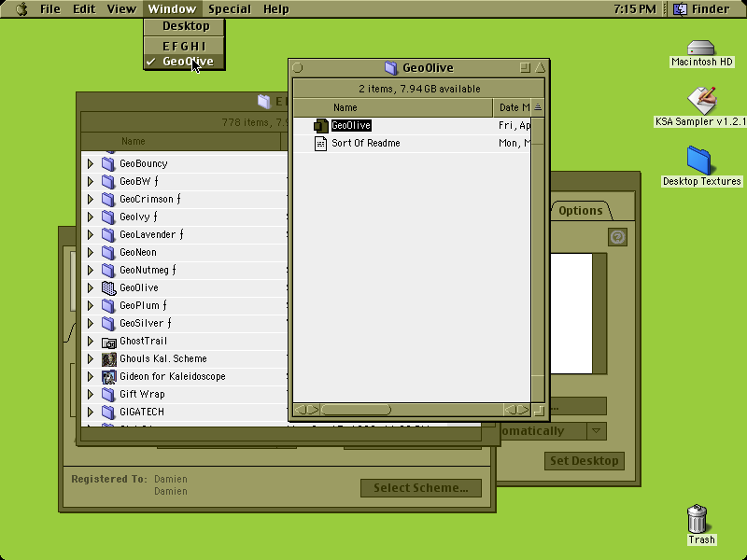
Task: Click the help question mark icon
Action: click(x=617, y=237)
